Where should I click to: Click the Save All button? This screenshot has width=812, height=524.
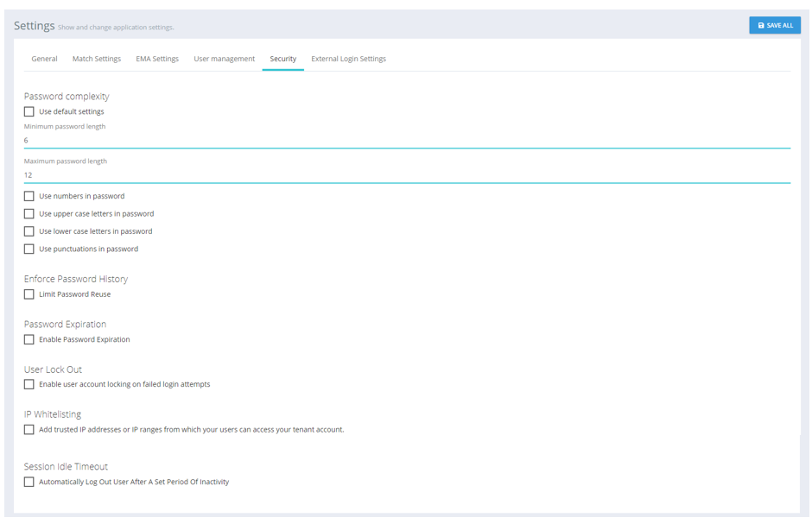coord(774,25)
